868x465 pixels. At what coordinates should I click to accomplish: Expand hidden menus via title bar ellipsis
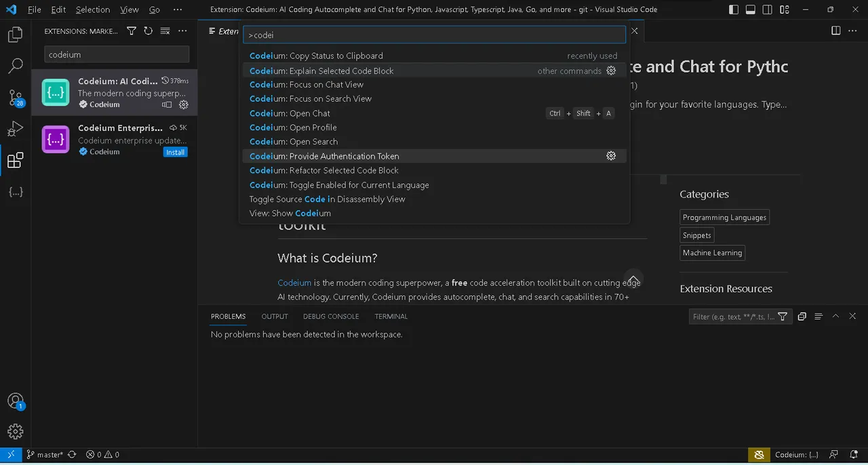(x=178, y=10)
